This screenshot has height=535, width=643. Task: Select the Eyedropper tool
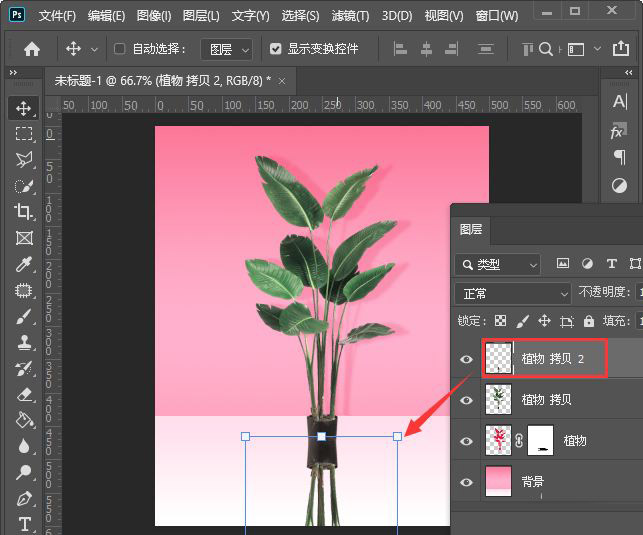(24, 264)
